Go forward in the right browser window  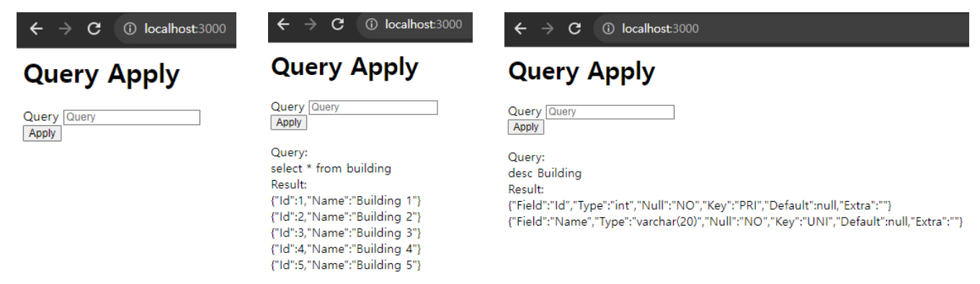click(548, 29)
